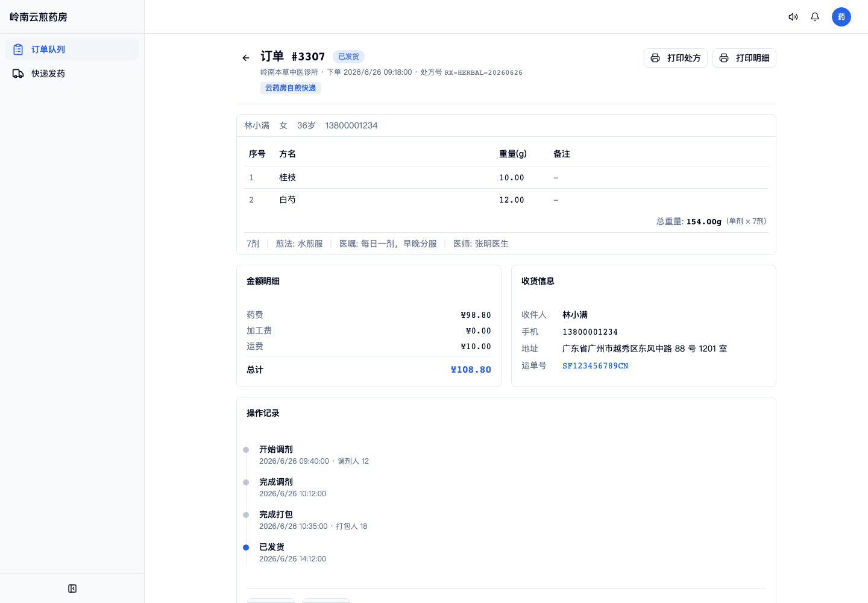Click the 订单队列 clipboard icon
The image size is (868, 603).
[x=18, y=49]
